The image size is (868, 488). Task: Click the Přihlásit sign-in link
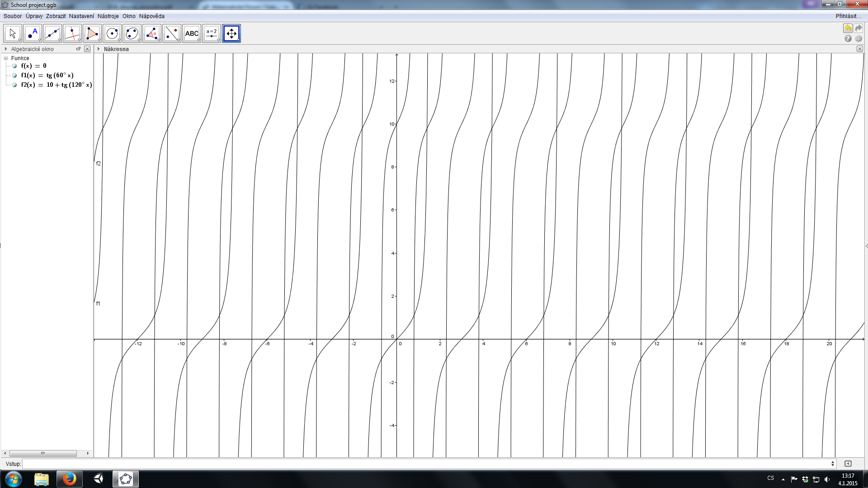pos(848,16)
